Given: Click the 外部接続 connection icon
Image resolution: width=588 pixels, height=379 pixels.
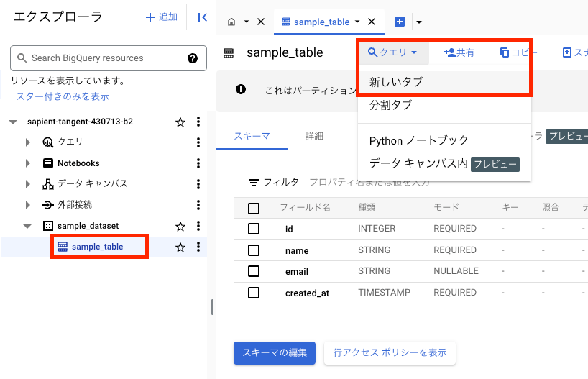Looking at the screenshot, I should click(48, 205).
